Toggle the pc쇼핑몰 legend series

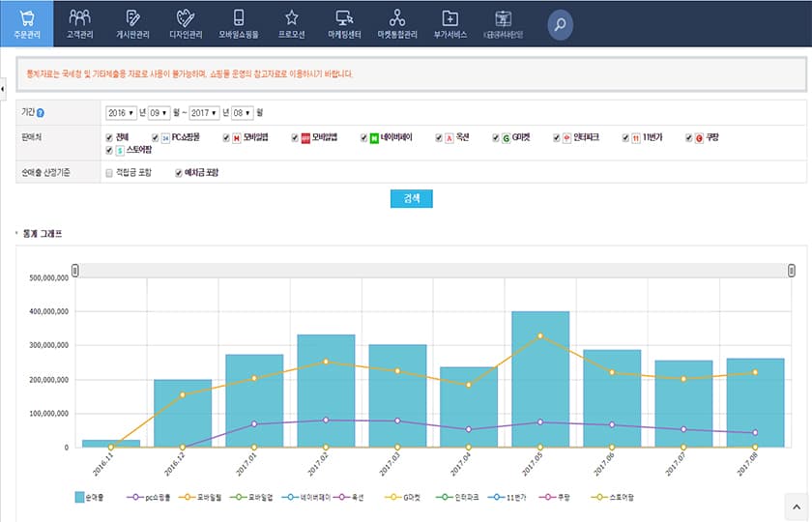[149, 497]
